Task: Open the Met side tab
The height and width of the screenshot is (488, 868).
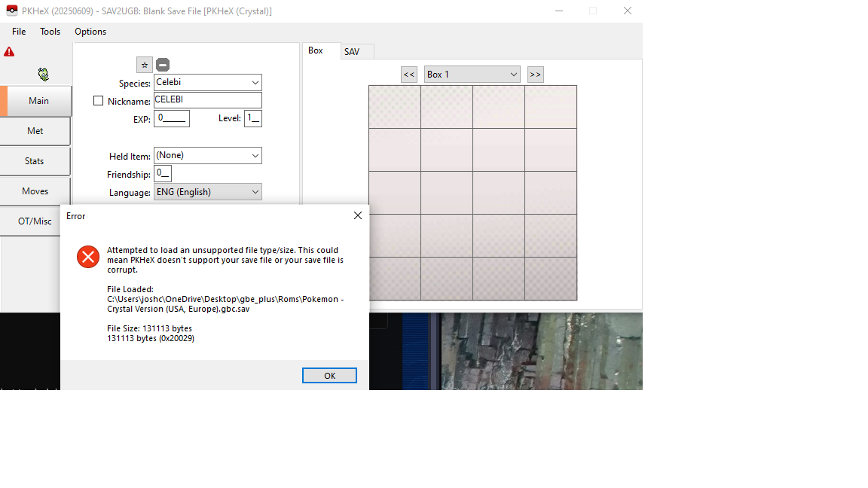Action: click(x=35, y=131)
